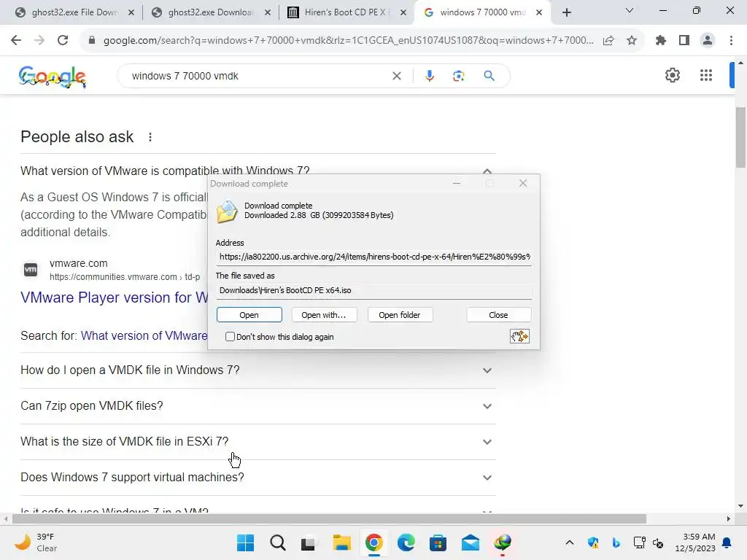Open weather widget showing 39°F Clear
Image resolution: width=747 pixels, height=560 pixels.
coord(36,542)
